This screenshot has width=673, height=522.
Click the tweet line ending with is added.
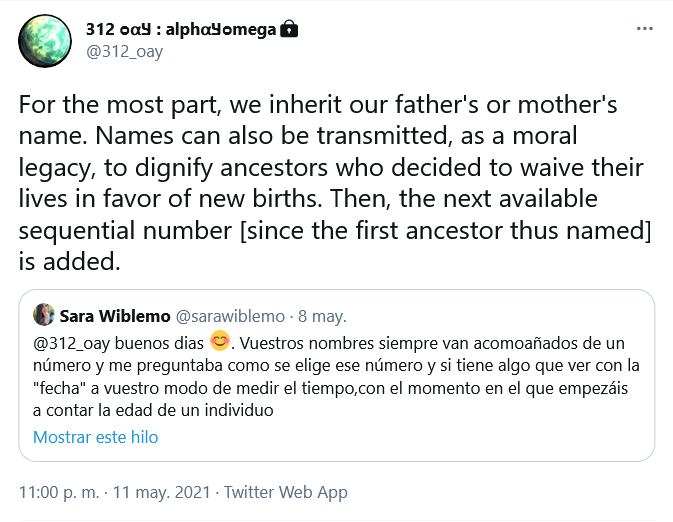(70, 261)
